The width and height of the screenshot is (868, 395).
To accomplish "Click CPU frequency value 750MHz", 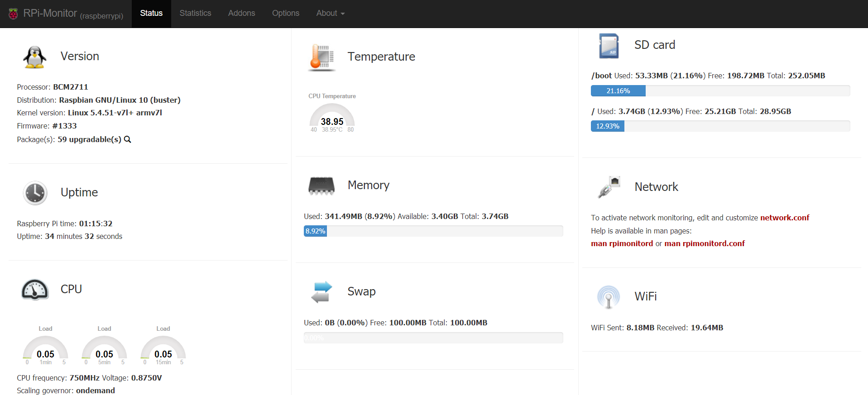I will click(x=84, y=378).
